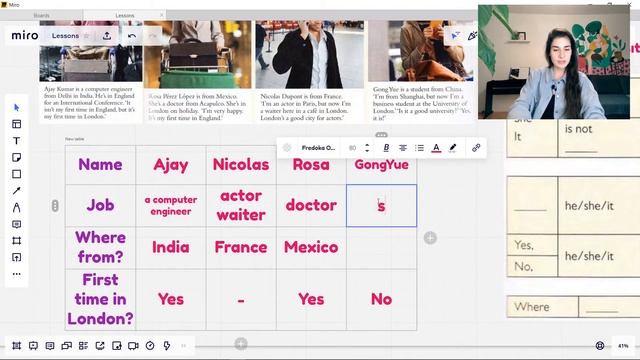Close the Lessons tab
Viewport: 640px width, 360px height.
pyautogui.click(x=162, y=15)
